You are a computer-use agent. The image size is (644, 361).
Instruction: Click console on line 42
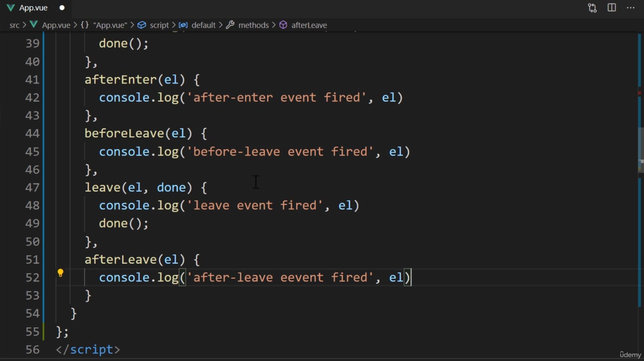(x=124, y=97)
